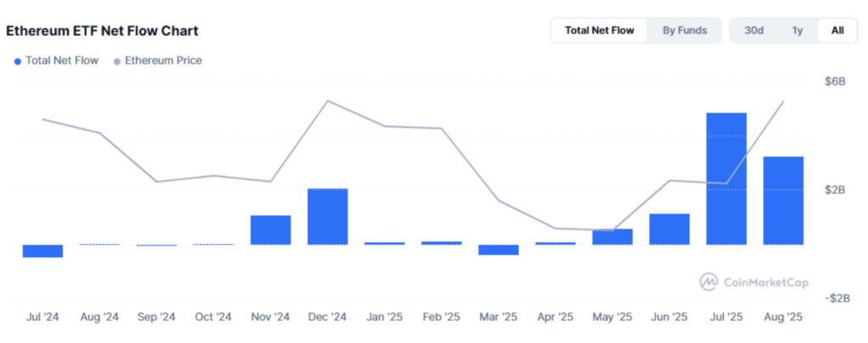Image resolution: width=868 pixels, height=343 pixels.
Task: Click the blue Total Net Flow legend dot
Action: pyautogui.click(x=19, y=61)
